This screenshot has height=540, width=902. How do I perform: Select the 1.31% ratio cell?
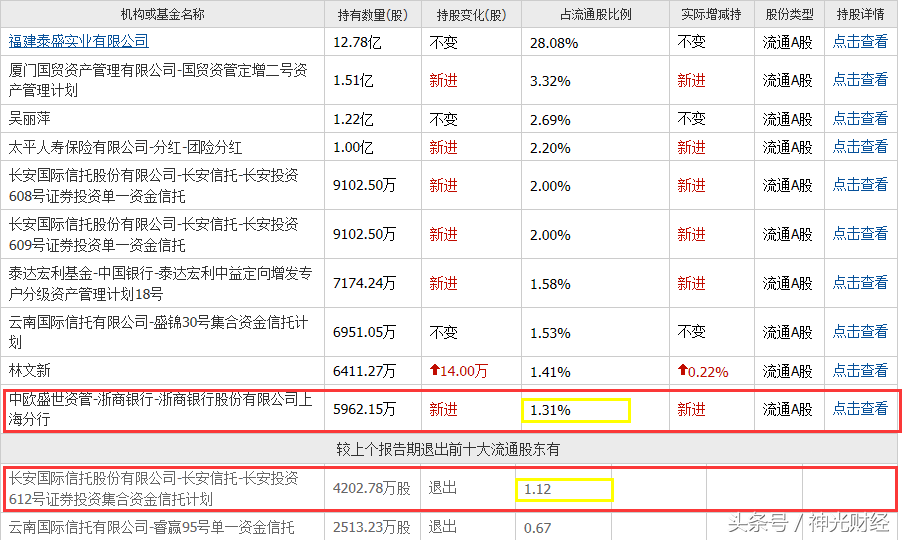pos(550,411)
